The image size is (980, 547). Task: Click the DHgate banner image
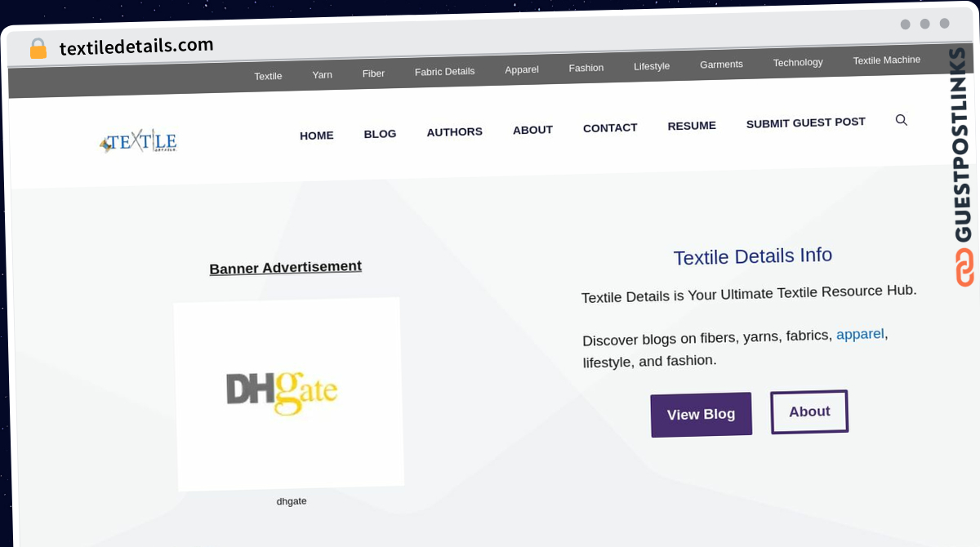(289, 394)
